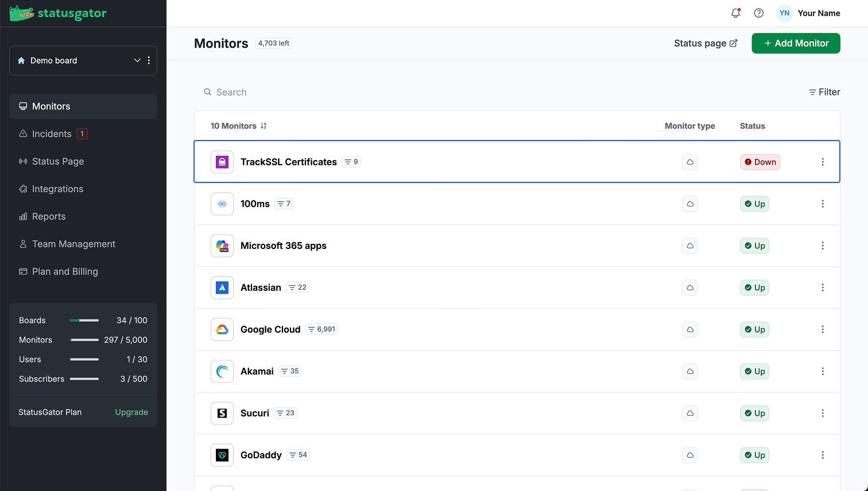Open Incidents in the sidebar

click(x=83, y=134)
